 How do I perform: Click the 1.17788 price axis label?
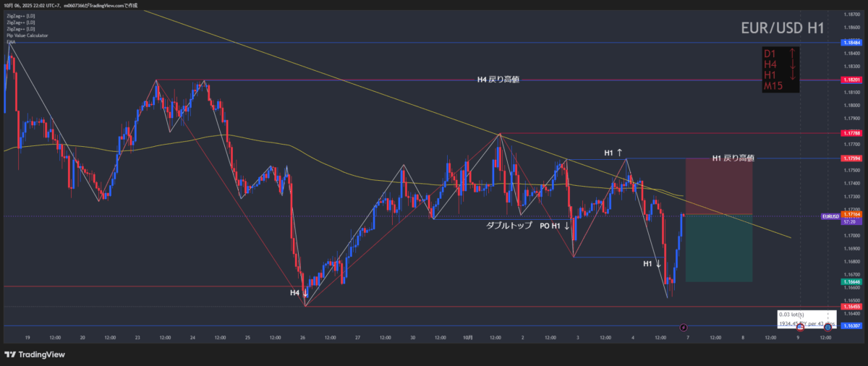(851, 133)
